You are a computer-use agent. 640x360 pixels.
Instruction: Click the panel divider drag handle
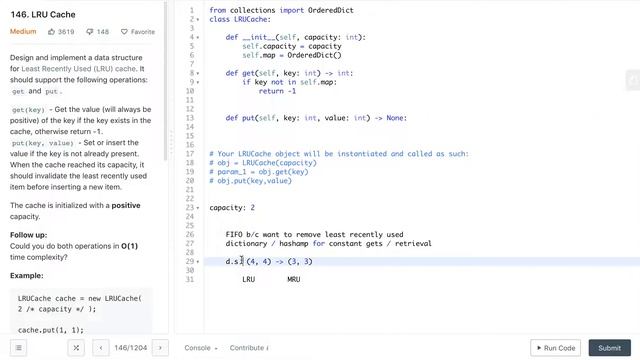(x=171, y=143)
